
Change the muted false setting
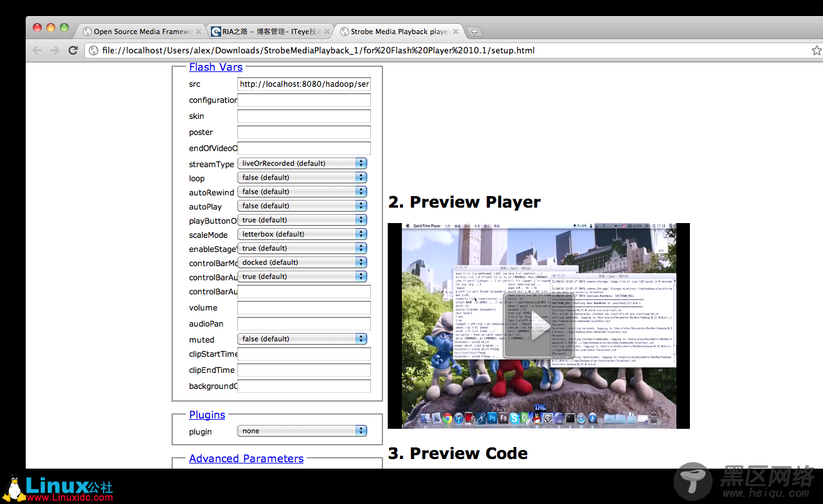[302, 339]
